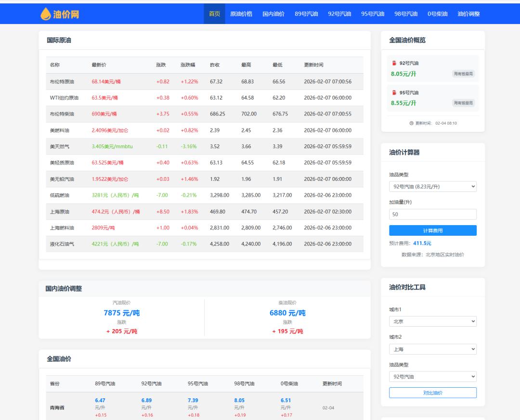The height and width of the screenshot is (420, 520).
Task: Expand the 城市1 dropdown showing 北京
Action: pyautogui.click(x=432, y=321)
